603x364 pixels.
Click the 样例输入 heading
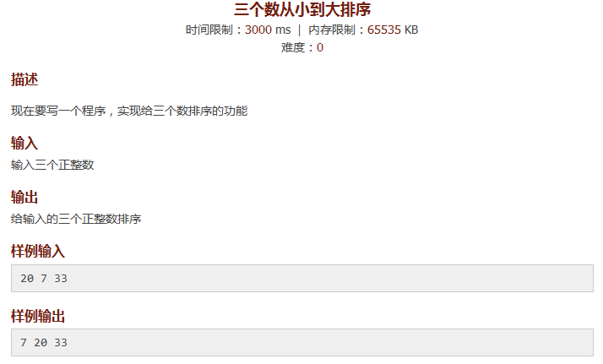(38, 252)
